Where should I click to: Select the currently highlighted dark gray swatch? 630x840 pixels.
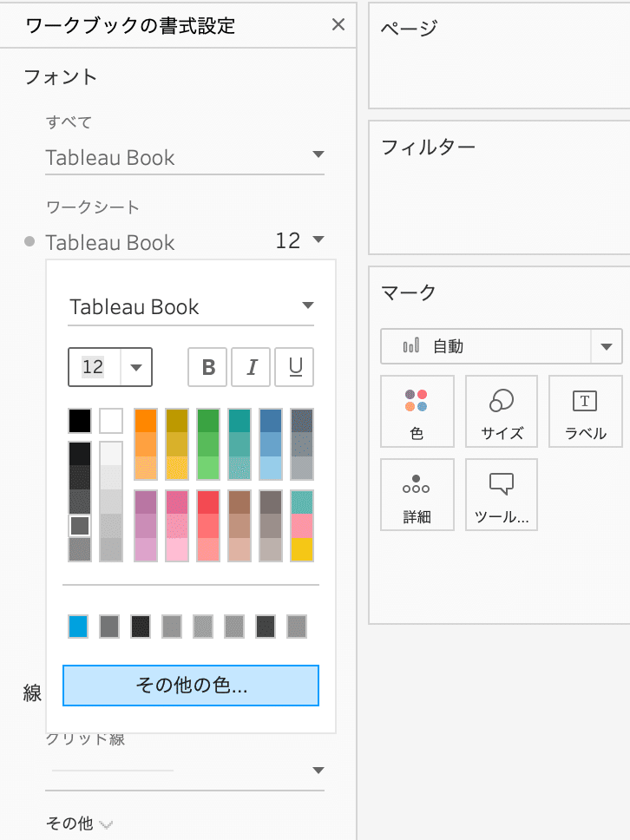click(80, 526)
